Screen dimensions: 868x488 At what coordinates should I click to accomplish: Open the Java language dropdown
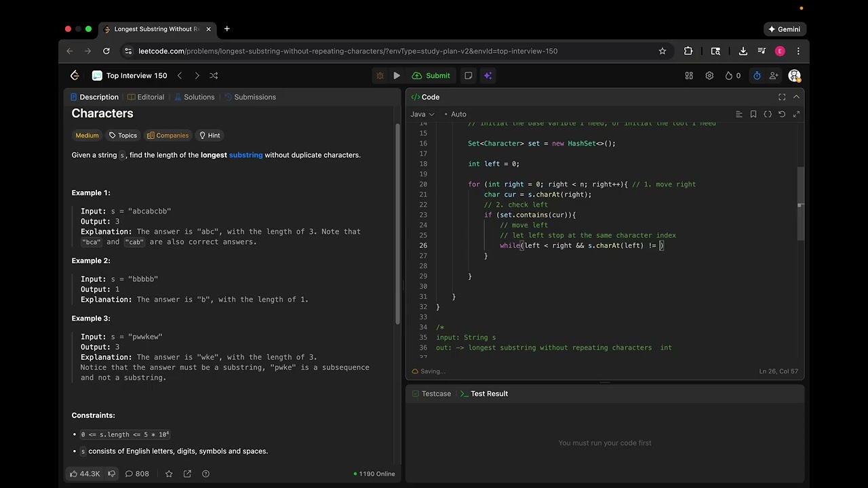422,114
